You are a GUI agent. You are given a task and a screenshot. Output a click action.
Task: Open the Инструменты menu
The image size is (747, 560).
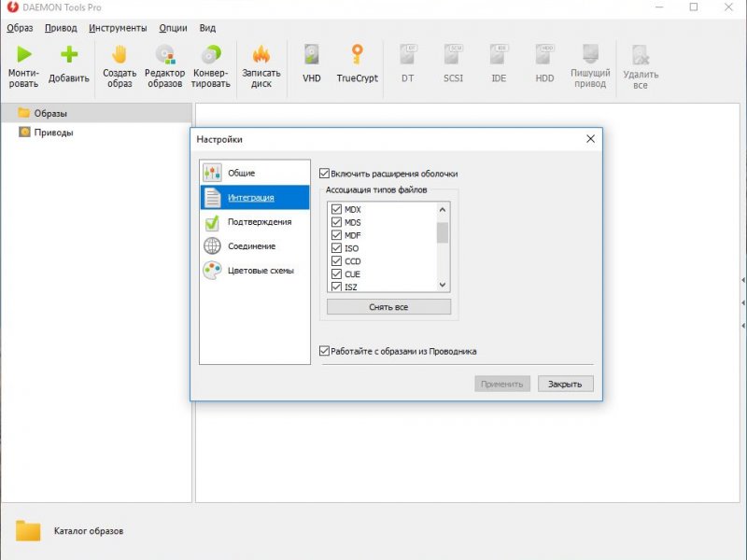tap(118, 28)
